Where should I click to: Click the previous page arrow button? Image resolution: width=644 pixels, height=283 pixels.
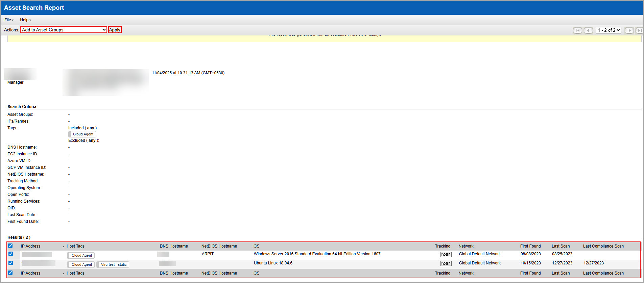pos(588,30)
